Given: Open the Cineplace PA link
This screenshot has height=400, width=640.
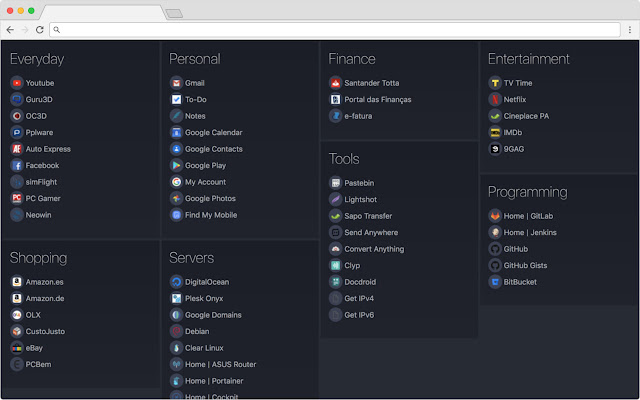Looking at the screenshot, I should click(526, 116).
